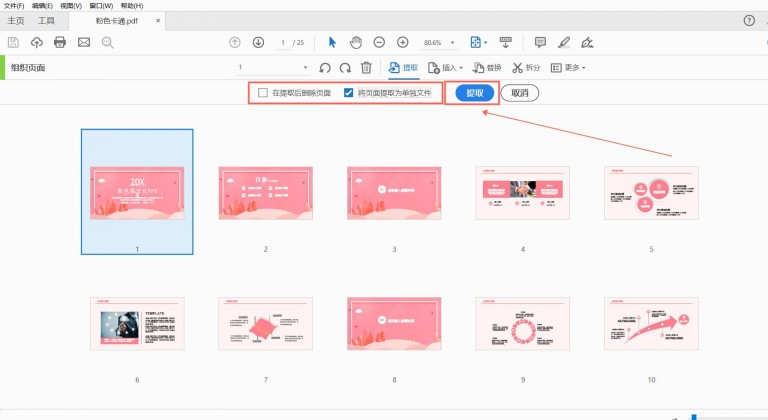Click the blue 提取 button
This screenshot has height=420, width=768.
(475, 93)
